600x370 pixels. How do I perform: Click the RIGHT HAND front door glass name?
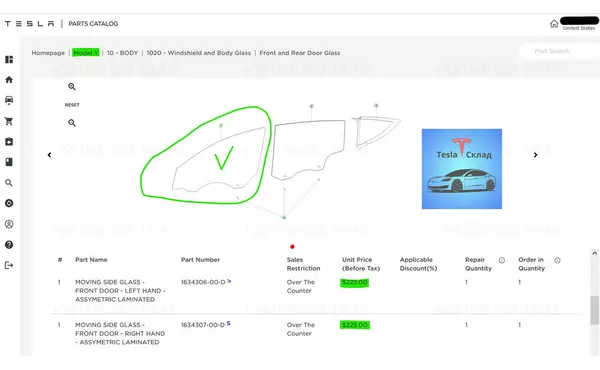pos(120,334)
